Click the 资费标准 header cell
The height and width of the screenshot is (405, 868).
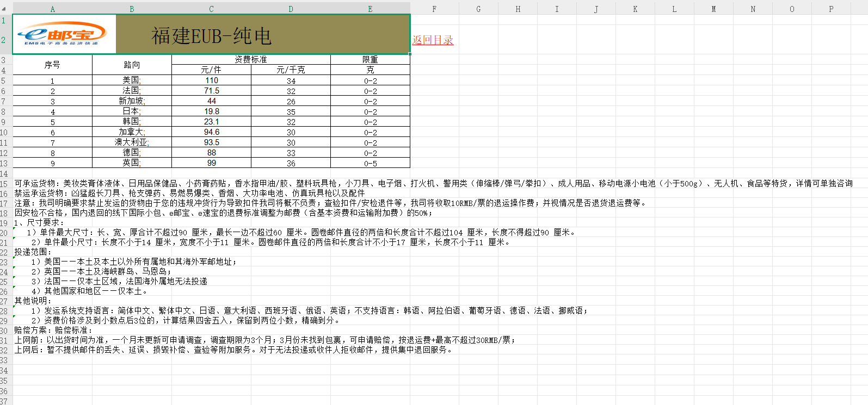coord(251,59)
